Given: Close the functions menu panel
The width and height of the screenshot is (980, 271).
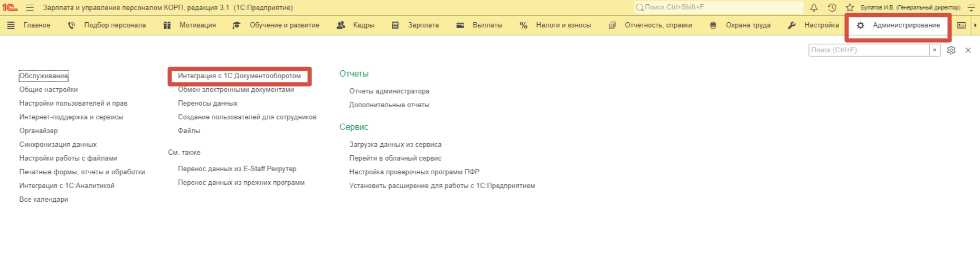Looking at the screenshot, I should [x=968, y=50].
